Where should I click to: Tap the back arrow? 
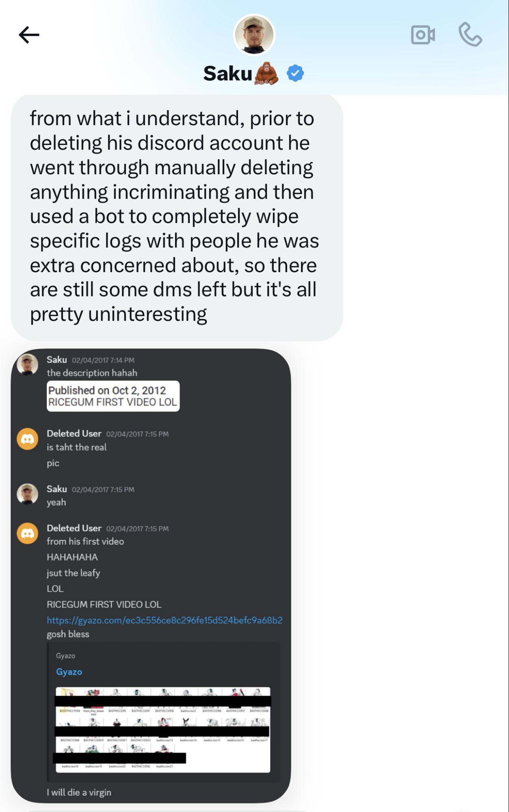29,35
